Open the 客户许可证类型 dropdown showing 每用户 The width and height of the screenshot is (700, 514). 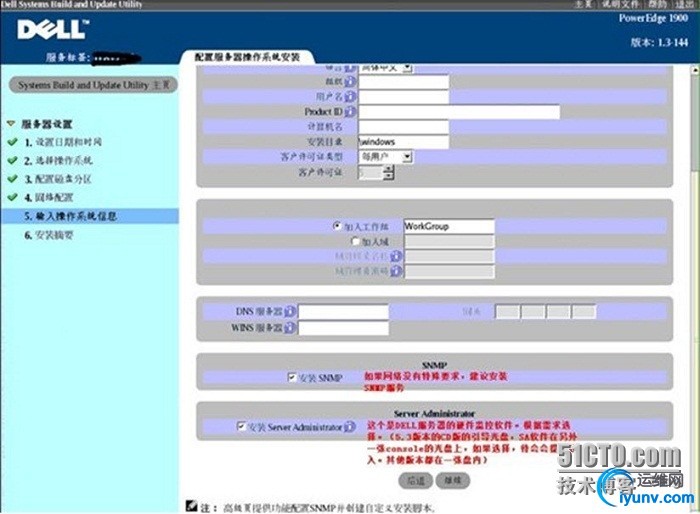tap(386, 157)
